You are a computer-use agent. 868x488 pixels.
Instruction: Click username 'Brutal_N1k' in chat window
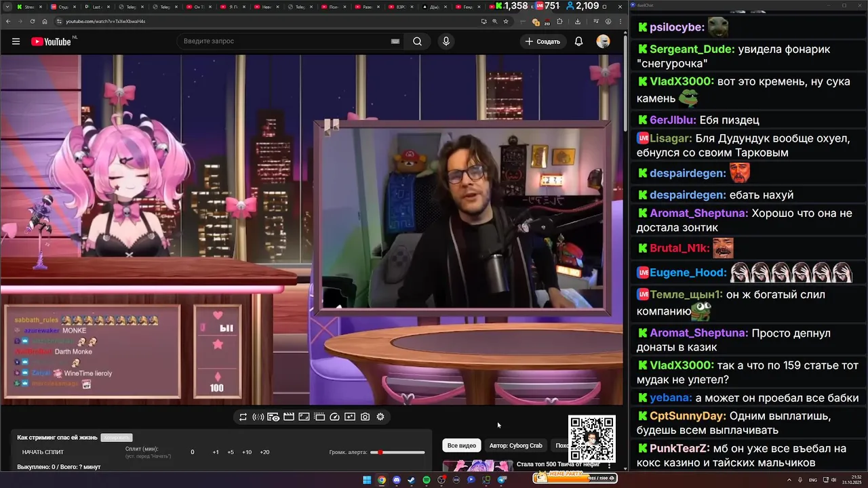679,248
